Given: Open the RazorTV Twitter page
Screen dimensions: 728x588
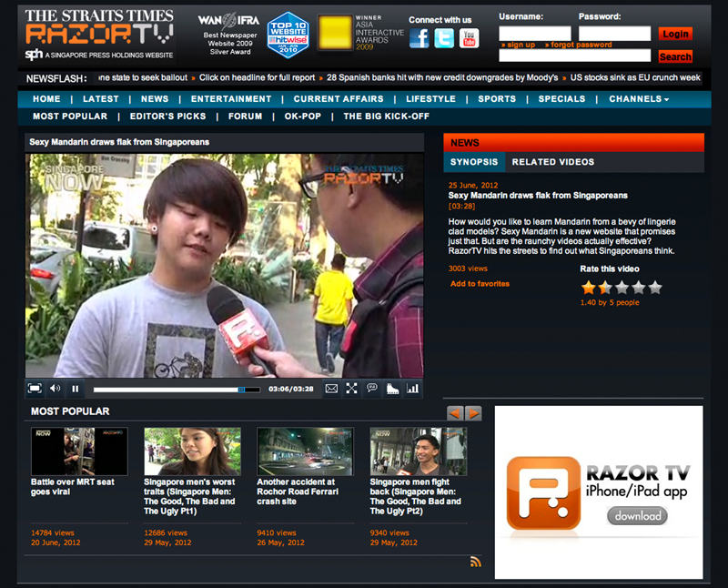Looking at the screenshot, I should (x=444, y=38).
